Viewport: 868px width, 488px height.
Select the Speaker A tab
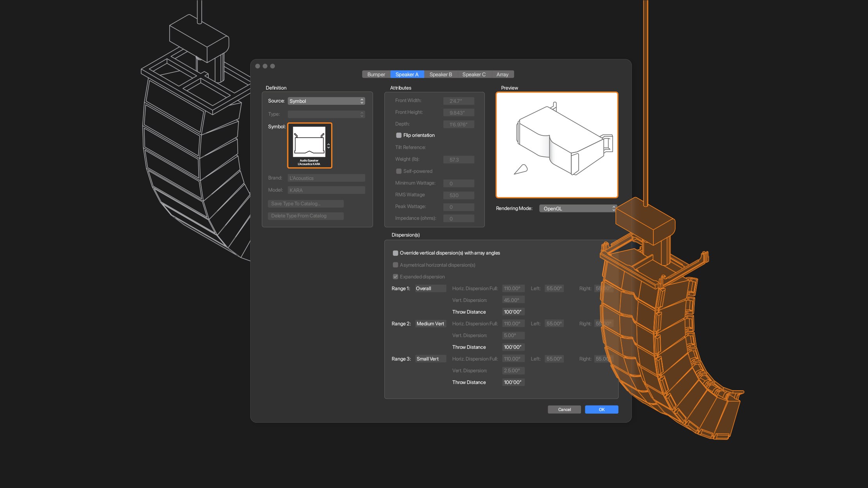tap(407, 74)
